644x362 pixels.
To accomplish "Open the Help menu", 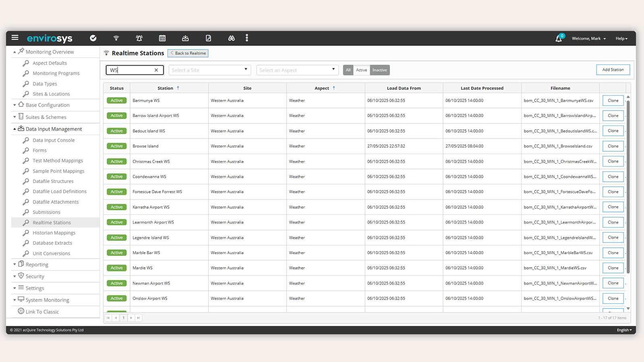I will 621,39.
